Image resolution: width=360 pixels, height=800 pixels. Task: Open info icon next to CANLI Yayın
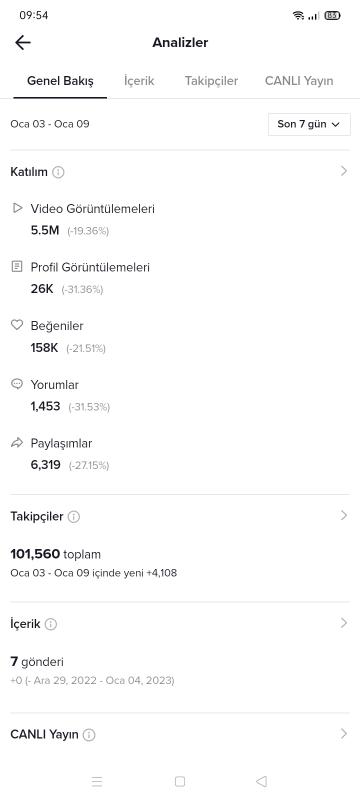coord(89,735)
